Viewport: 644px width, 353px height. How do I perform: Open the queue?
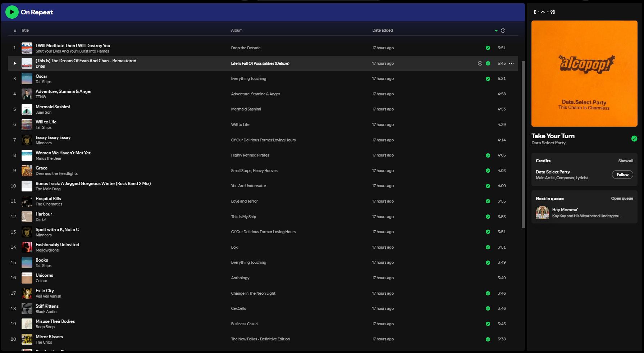622,199
